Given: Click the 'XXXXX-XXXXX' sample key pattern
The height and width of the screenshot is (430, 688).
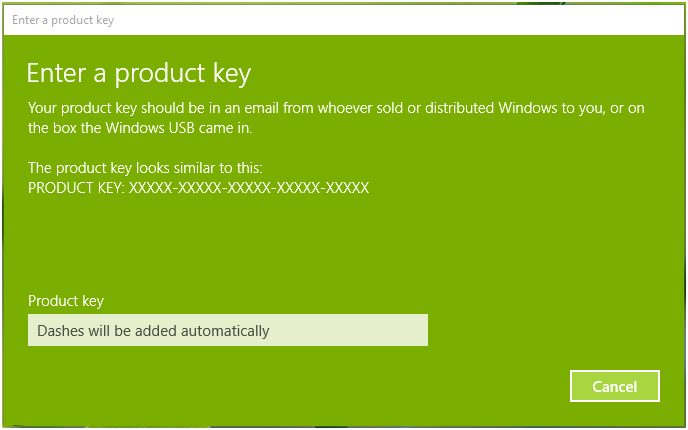Looking at the screenshot, I should pyautogui.click(x=250, y=187).
